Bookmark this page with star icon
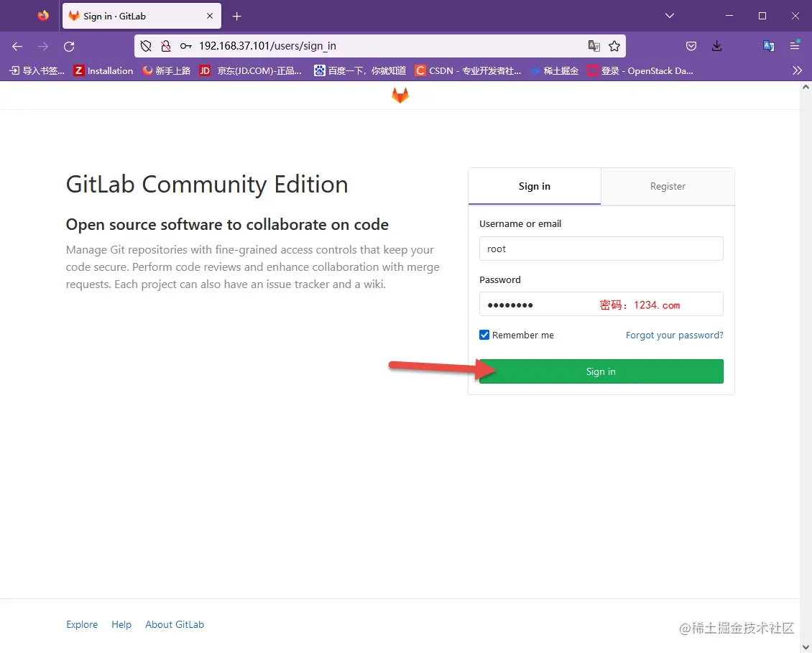The height and width of the screenshot is (653, 812). (614, 46)
